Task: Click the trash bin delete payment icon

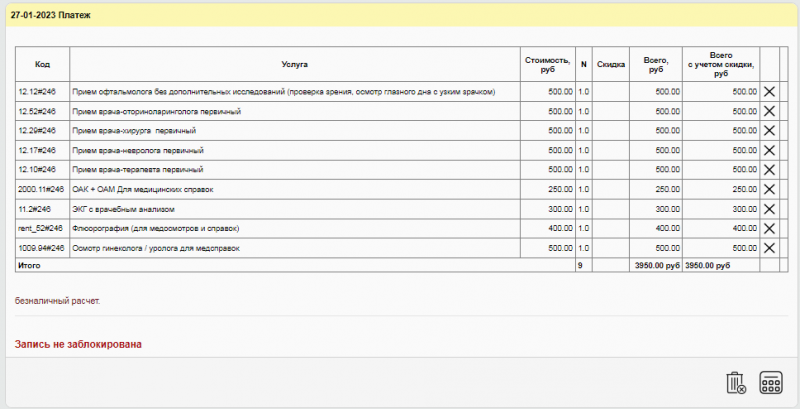Action: 736,383
